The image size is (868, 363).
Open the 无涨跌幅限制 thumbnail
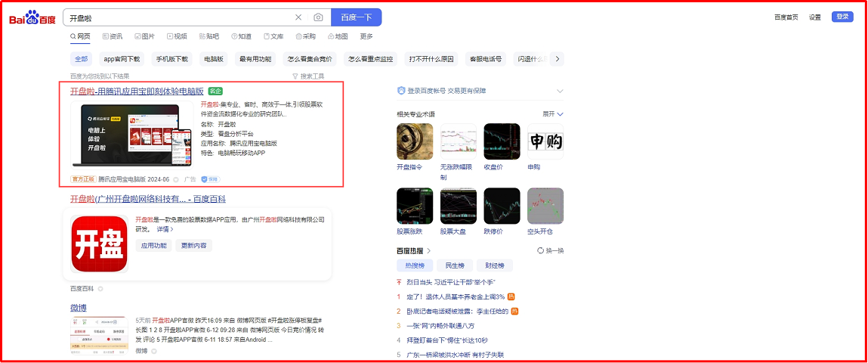click(x=459, y=141)
